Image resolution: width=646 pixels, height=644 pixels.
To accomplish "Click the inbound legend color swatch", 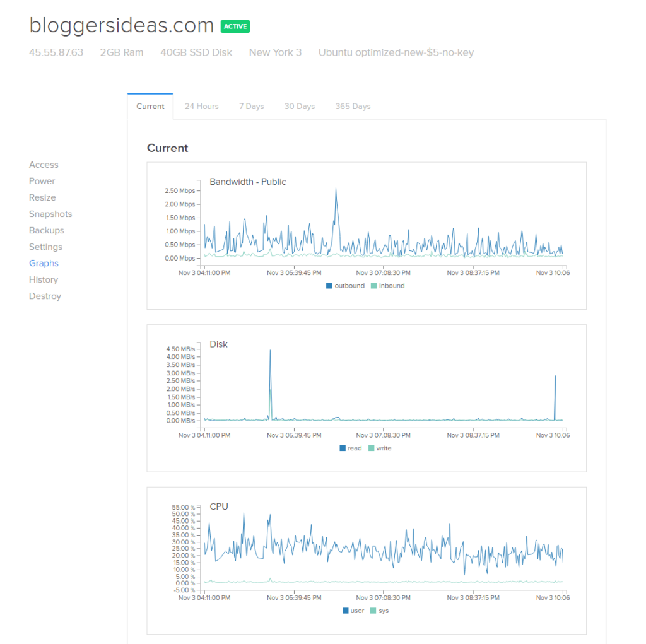I will point(373,286).
